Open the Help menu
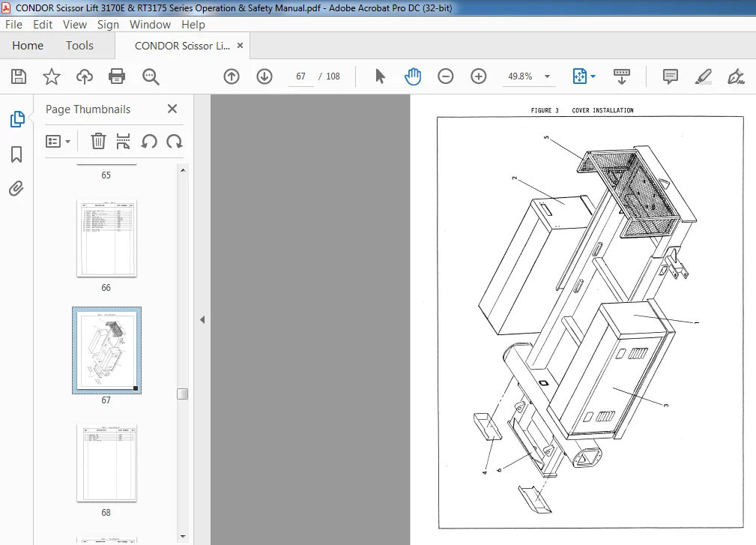The height and width of the screenshot is (545, 756). pyautogui.click(x=193, y=25)
